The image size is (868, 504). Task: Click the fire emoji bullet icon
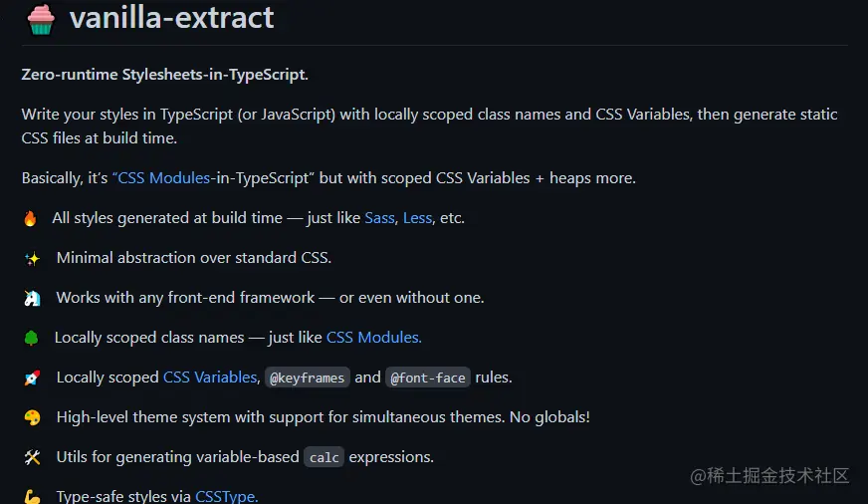tap(30, 218)
